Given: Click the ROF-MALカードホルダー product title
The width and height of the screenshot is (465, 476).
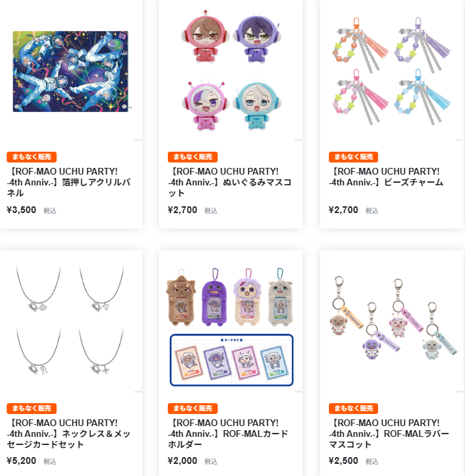Looking at the screenshot, I should click(x=228, y=434).
